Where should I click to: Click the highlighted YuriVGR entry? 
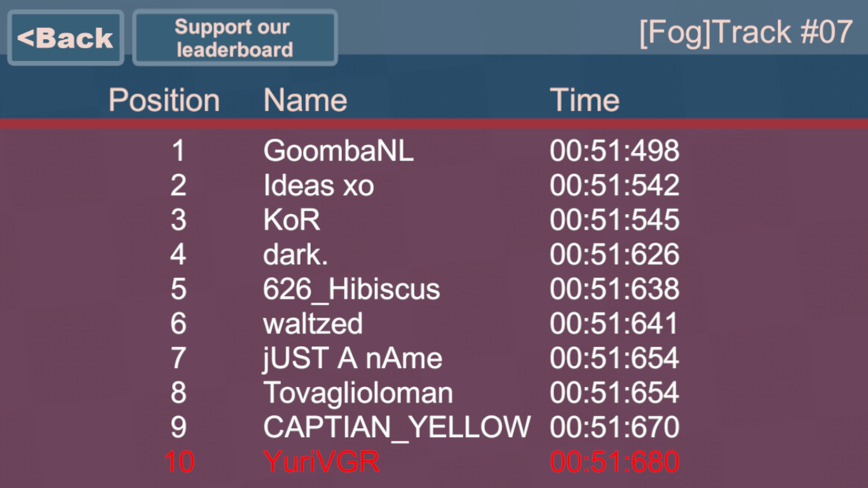coord(322,461)
